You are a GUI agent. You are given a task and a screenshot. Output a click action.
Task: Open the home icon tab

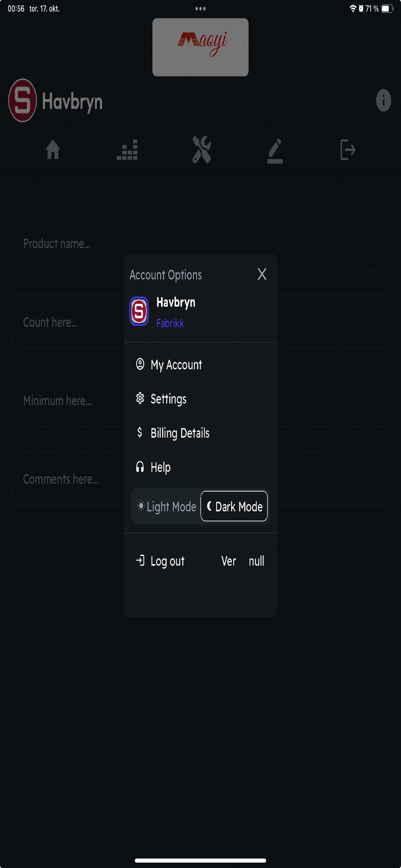pyautogui.click(x=53, y=149)
